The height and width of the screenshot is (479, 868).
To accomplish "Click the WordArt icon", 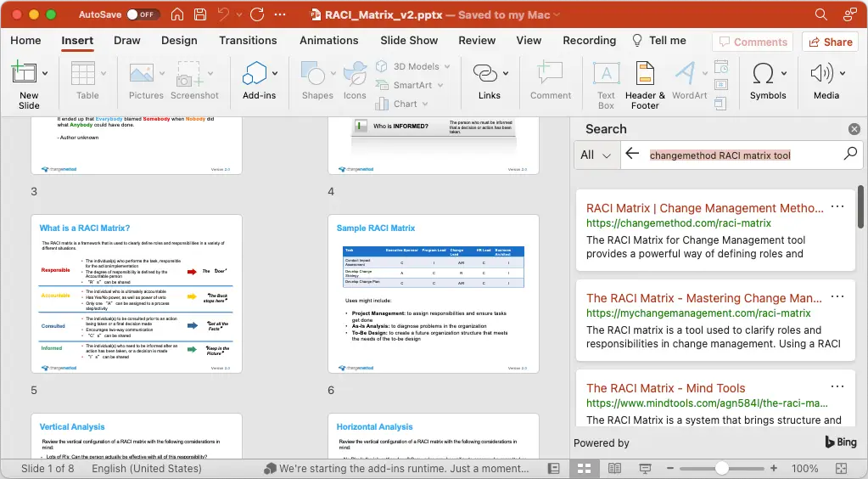I will pos(686,73).
